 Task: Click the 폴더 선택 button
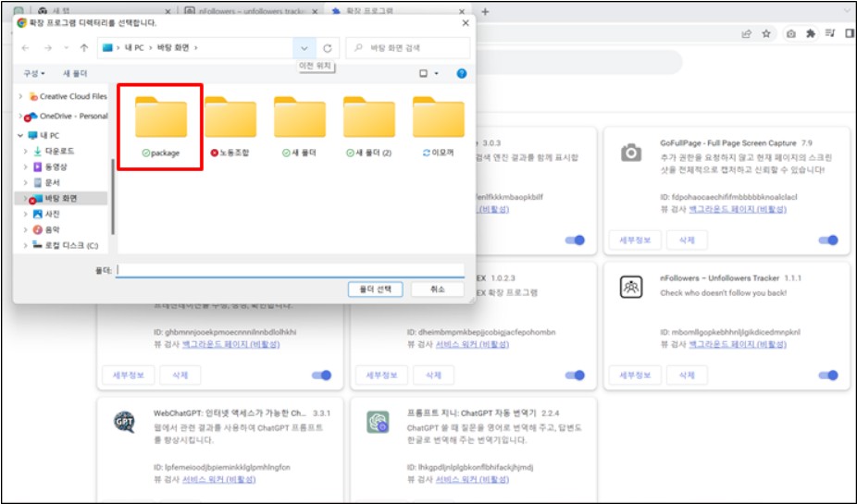(376, 289)
